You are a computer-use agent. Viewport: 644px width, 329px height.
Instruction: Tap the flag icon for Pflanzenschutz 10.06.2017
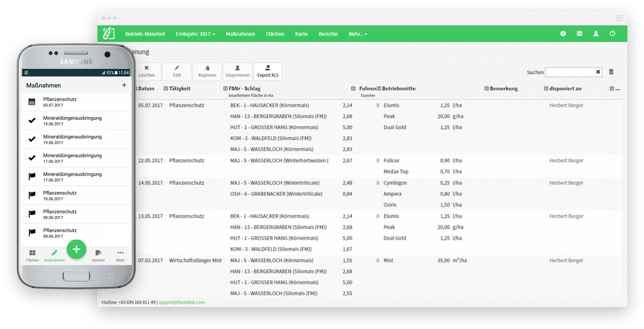click(32, 195)
